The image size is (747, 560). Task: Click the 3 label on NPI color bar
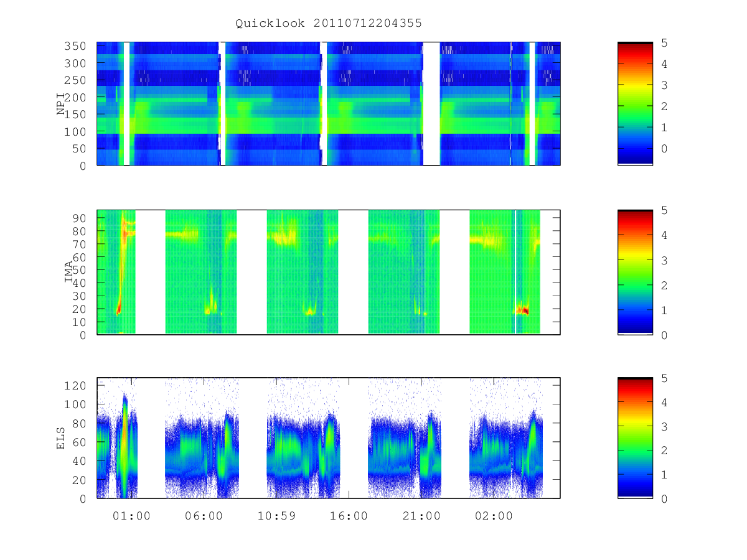coord(664,85)
